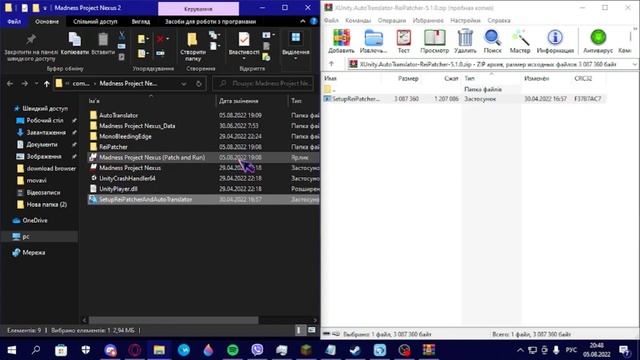Click the Тест icon in WinRAR toolbar
The width and height of the screenshot is (640, 360).
pyautogui.click(x=403, y=41)
